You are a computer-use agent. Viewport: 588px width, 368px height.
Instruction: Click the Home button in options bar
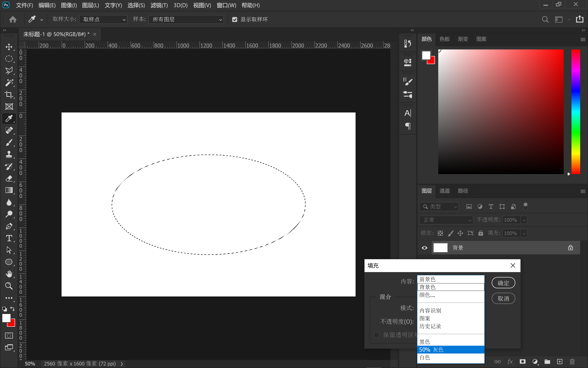click(x=13, y=19)
